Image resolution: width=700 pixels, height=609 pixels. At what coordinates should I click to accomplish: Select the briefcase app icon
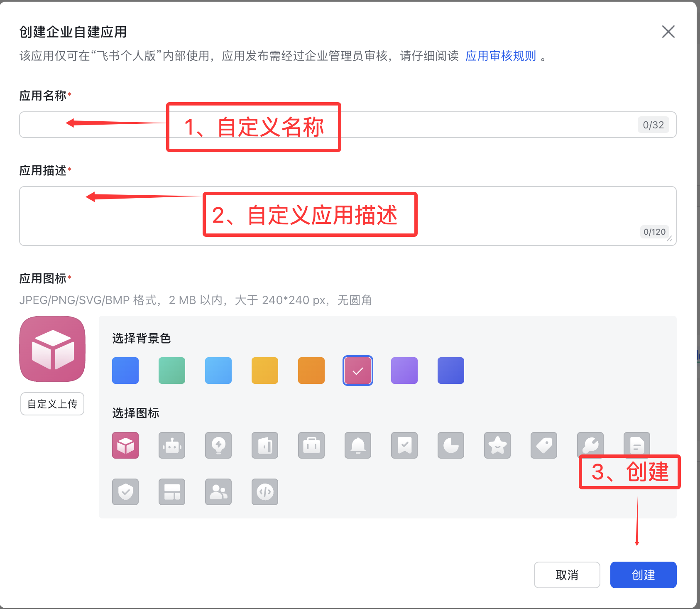pos(311,445)
